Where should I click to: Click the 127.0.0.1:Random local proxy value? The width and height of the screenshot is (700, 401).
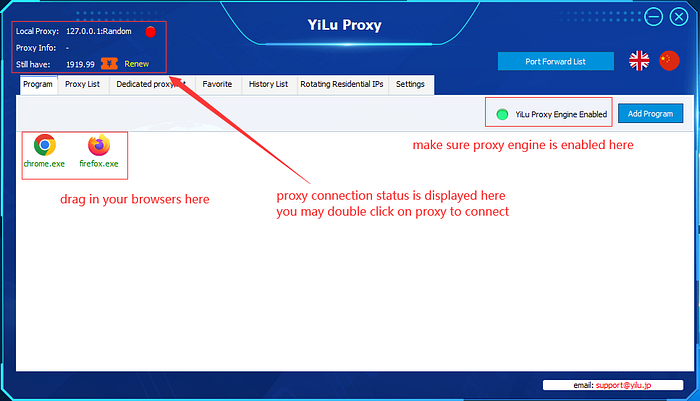pos(99,31)
